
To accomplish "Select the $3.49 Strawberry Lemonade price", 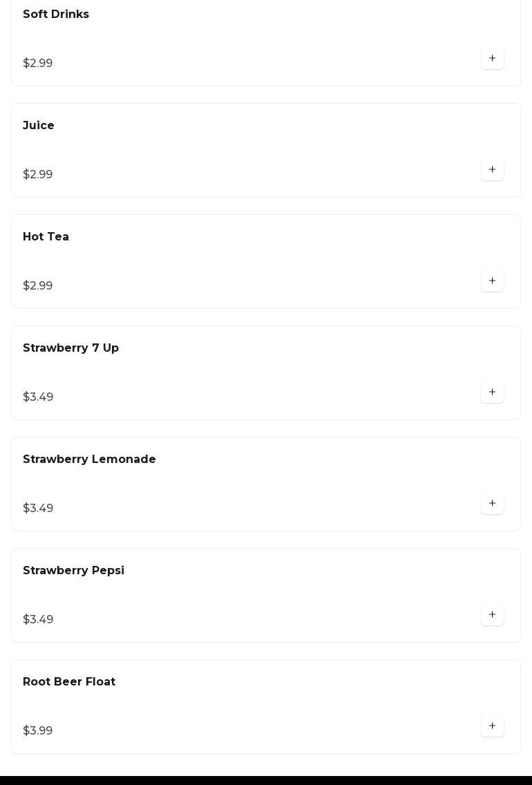I will (x=38, y=509).
